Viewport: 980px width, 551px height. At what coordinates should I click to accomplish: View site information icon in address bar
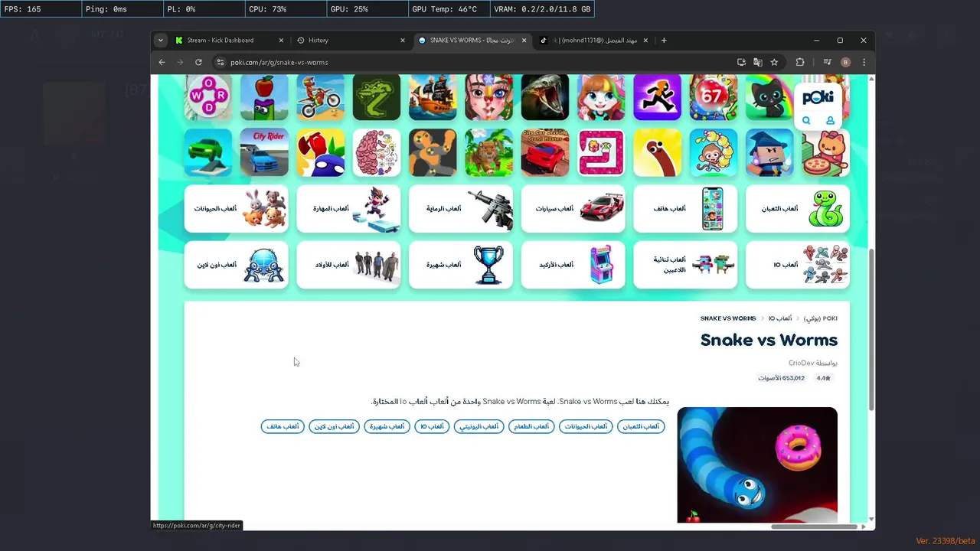click(x=220, y=62)
